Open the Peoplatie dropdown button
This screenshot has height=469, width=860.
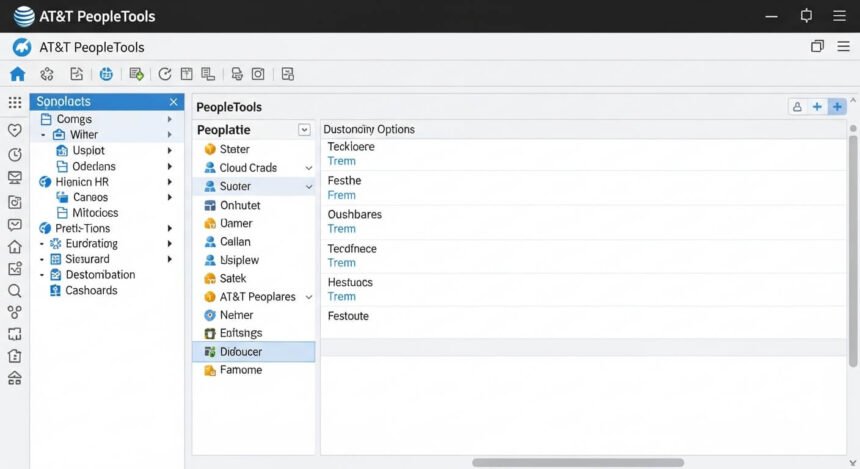304,130
